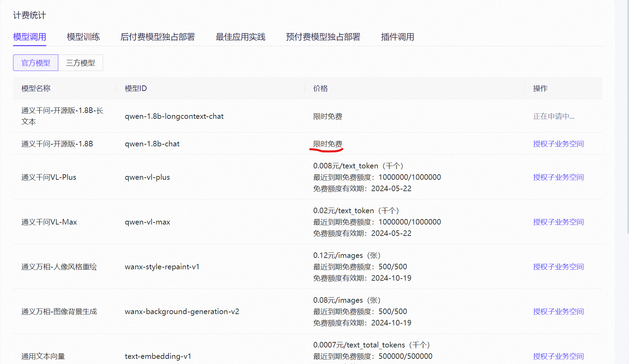629x364 pixels.
Task: Click qwen-vl-max free quota 1000000/1000000 line
Action: (x=377, y=222)
